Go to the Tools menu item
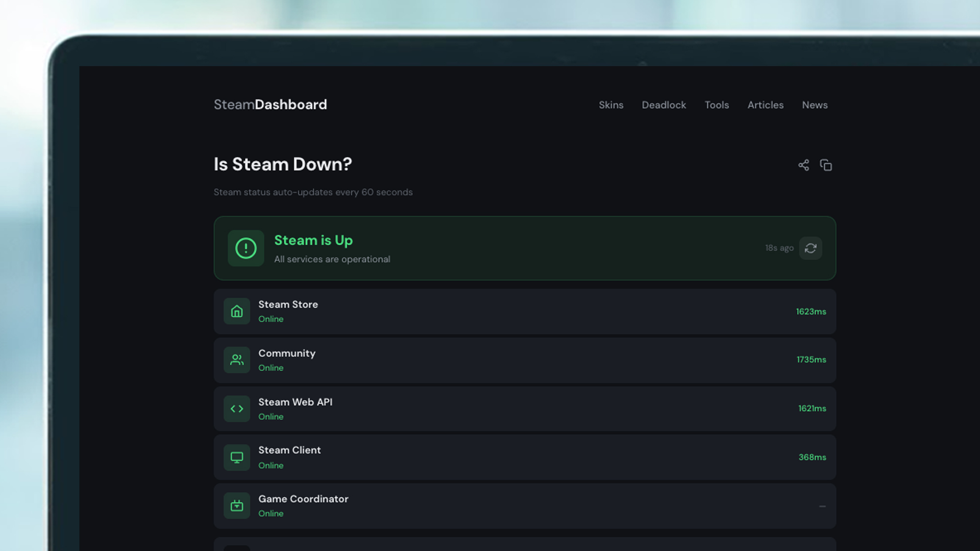980x551 pixels. (716, 105)
